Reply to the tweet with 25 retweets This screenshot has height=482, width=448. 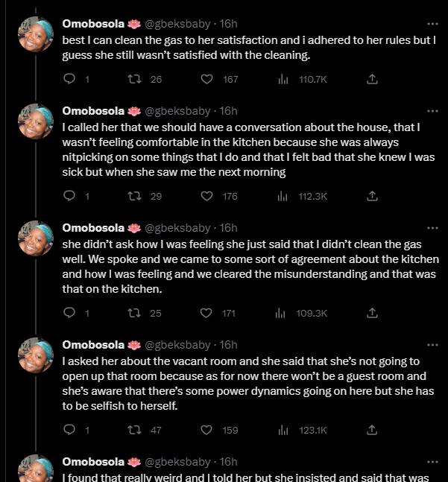click(x=70, y=314)
